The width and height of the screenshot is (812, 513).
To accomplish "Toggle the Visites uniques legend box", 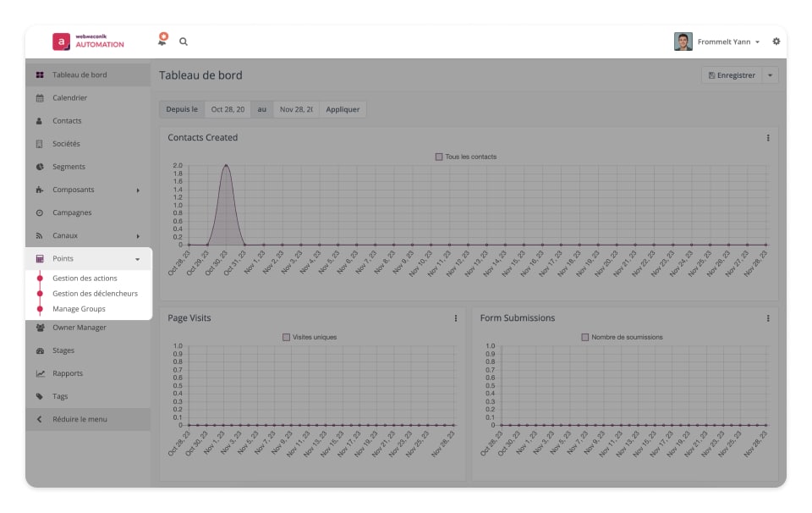I will point(287,337).
